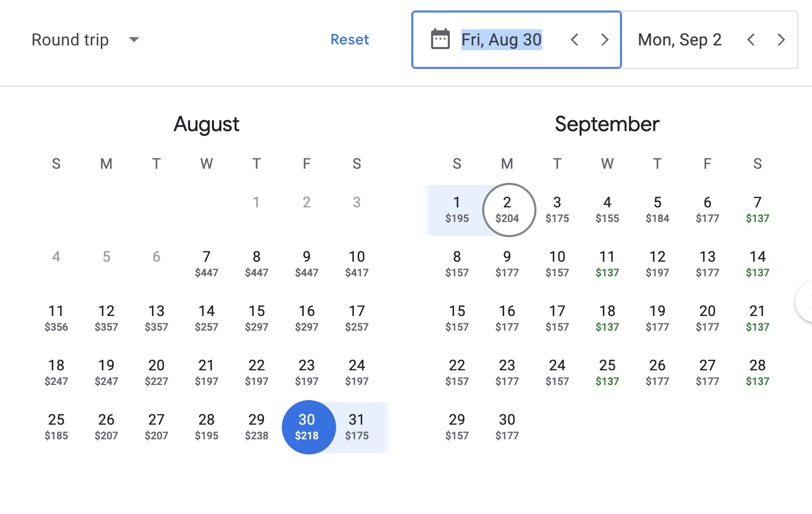Image resolution: width=812 pixels, height=514 pixels.
Task: Choose September 7 with $137 fare
Action: click(757, 209)
